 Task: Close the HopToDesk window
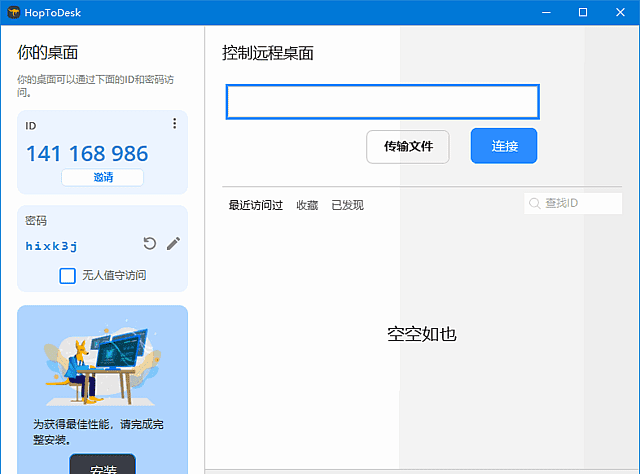620,12
